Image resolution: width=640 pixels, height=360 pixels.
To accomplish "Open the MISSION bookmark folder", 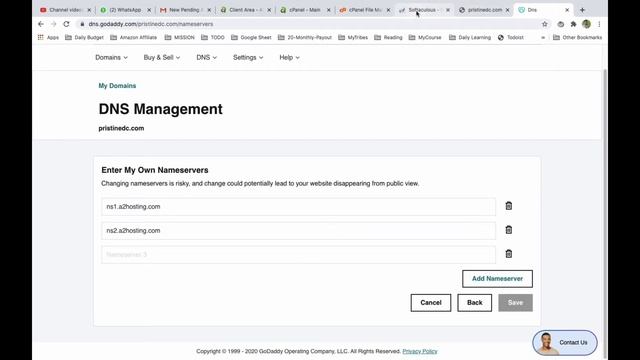I will pyautogui.click(x=180, y=37).
